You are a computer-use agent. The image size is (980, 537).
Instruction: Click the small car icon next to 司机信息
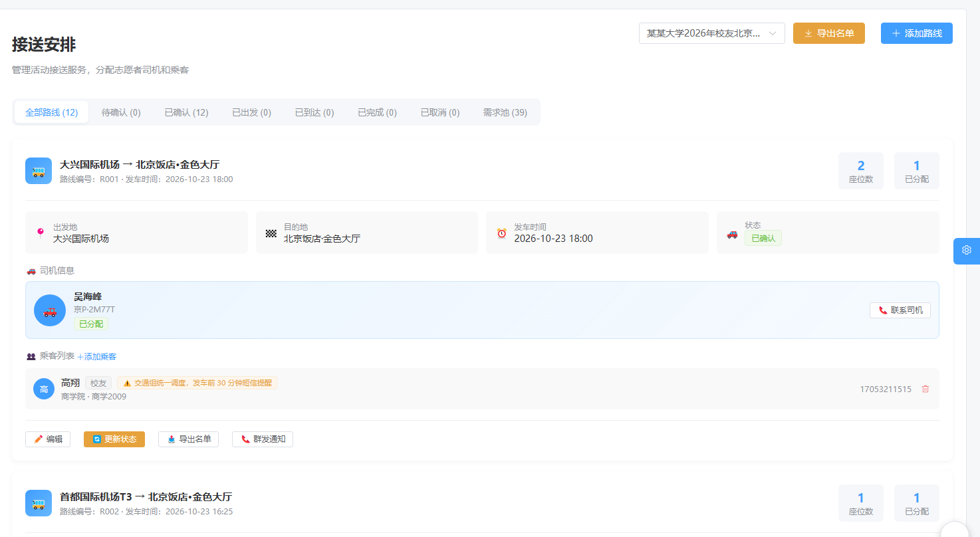pyautogui.click(x=31, y=270)
